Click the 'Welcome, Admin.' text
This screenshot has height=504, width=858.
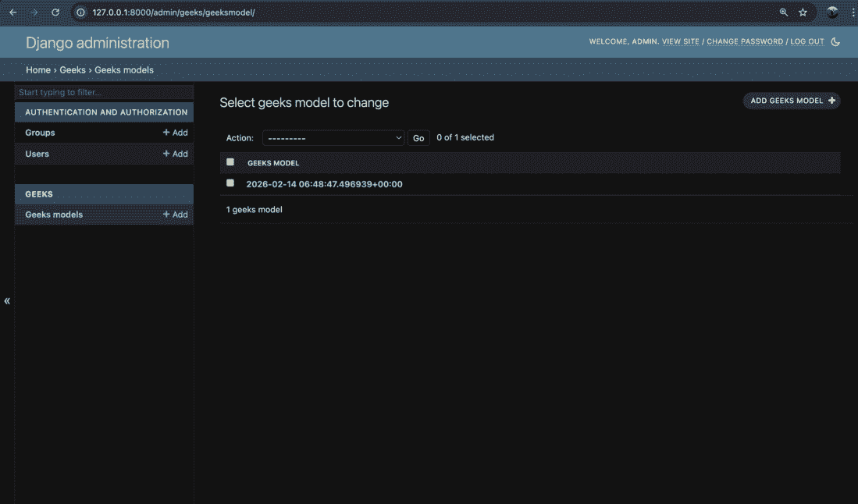click(624, 41)
